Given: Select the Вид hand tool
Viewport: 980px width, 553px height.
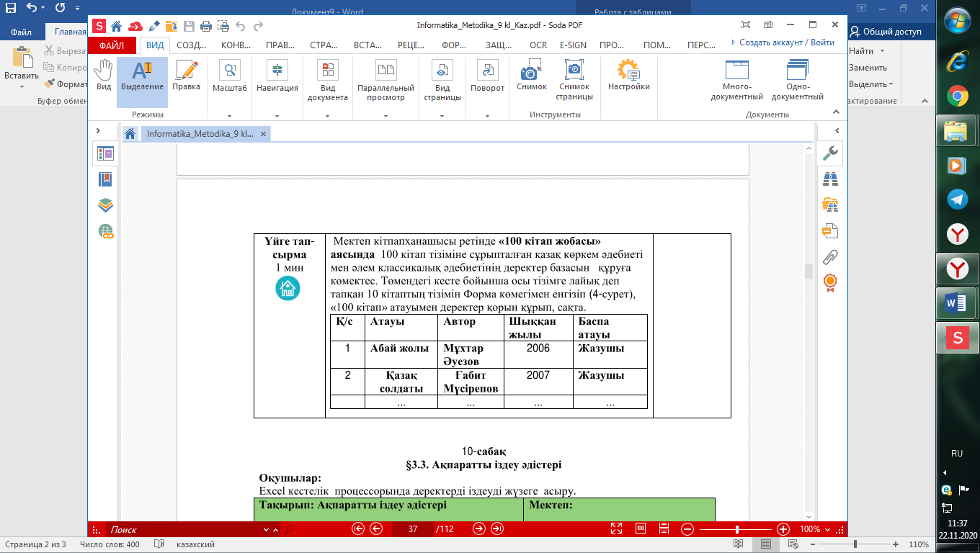Looking at the screenshot, I should coord(104,75).
